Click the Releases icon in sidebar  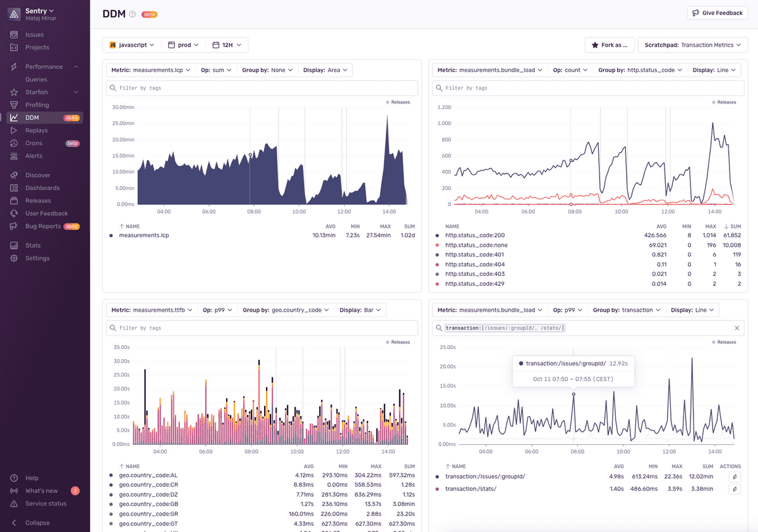pyautogui.click(x=14, y=201)
